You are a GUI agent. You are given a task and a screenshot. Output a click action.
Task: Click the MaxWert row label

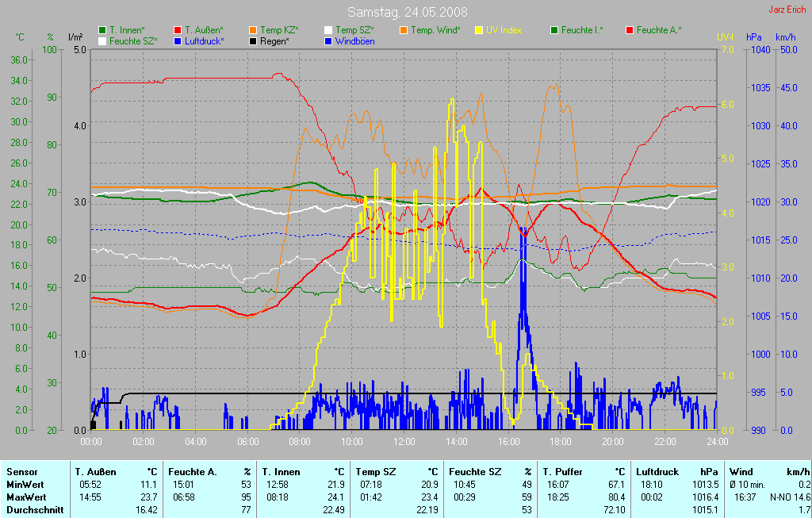(26, 497)
